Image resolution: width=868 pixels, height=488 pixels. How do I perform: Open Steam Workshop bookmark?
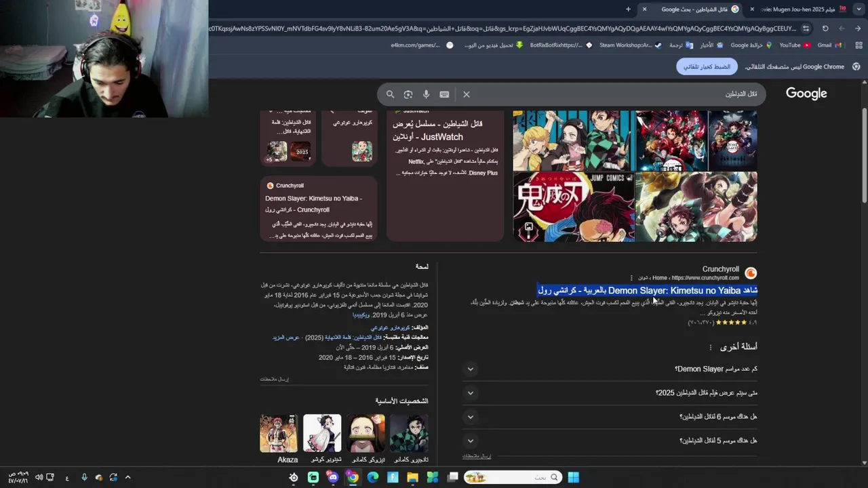coord(630,45)
